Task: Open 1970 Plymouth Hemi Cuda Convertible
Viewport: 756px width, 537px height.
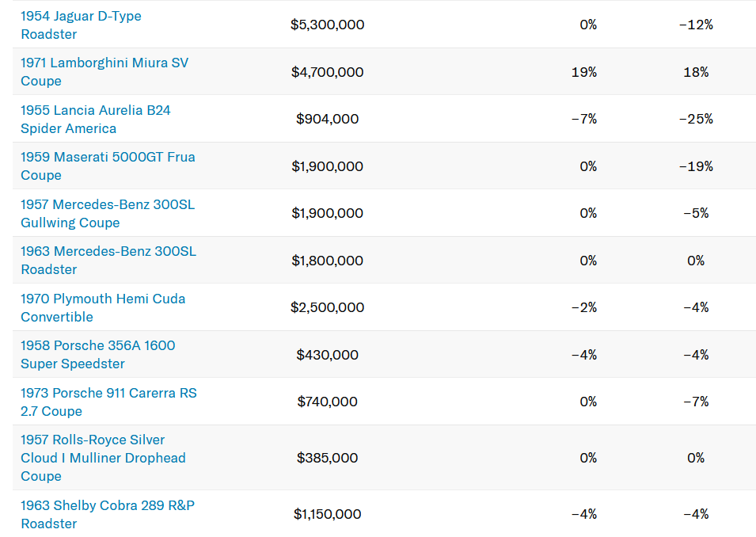Action: (x=103, y=299)
